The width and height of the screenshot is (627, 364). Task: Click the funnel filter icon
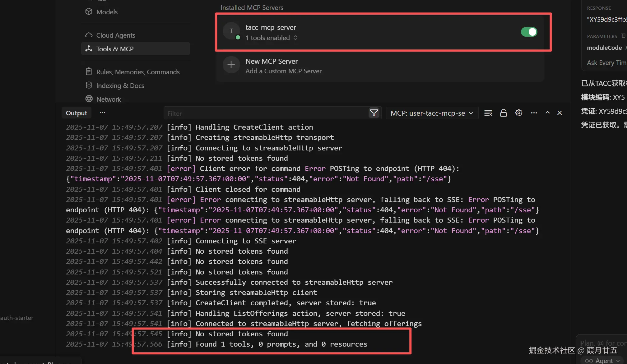[x=374, y=113]
